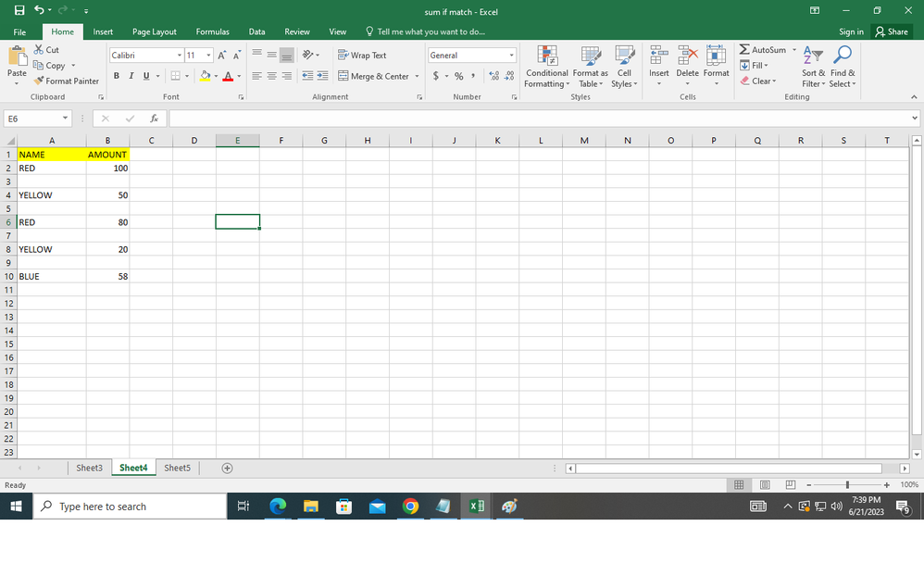Apply Comma Style number format
Viewport: 924px width, 563px height.
pyautogui.click(x=473, y=76)
